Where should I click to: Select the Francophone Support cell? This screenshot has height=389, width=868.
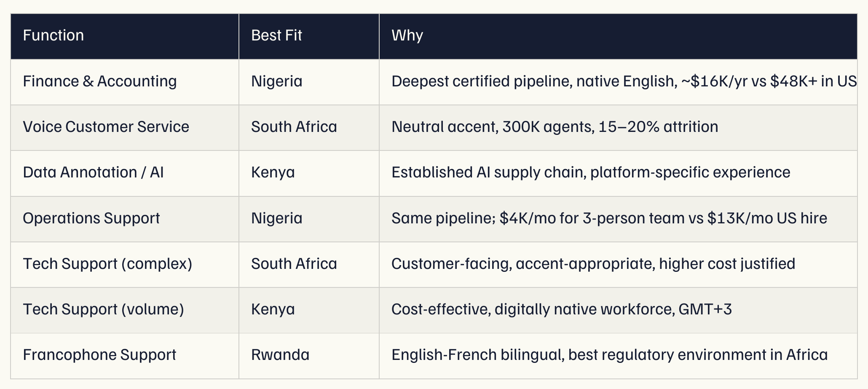click(x=125, y=356)
